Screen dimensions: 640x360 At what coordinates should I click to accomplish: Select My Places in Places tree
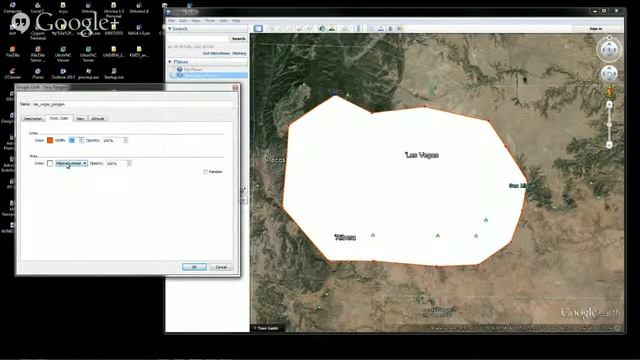pyautogui.click(x=193, y=69)
